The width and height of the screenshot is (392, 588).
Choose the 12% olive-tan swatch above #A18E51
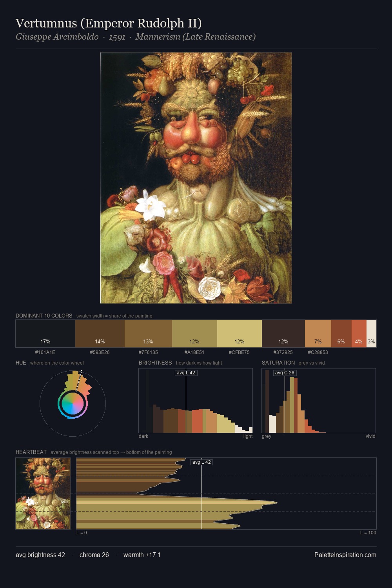click(x=194, y=334)
